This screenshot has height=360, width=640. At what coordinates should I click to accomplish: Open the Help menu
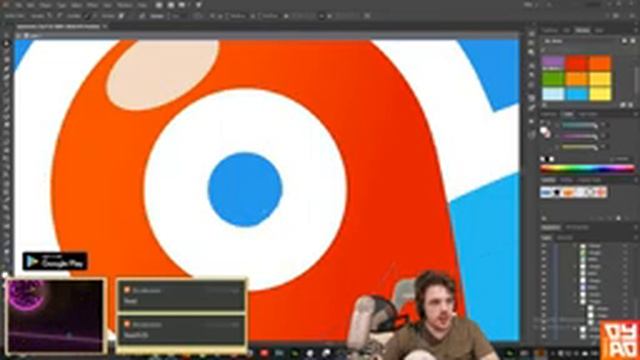coord(142,6)
